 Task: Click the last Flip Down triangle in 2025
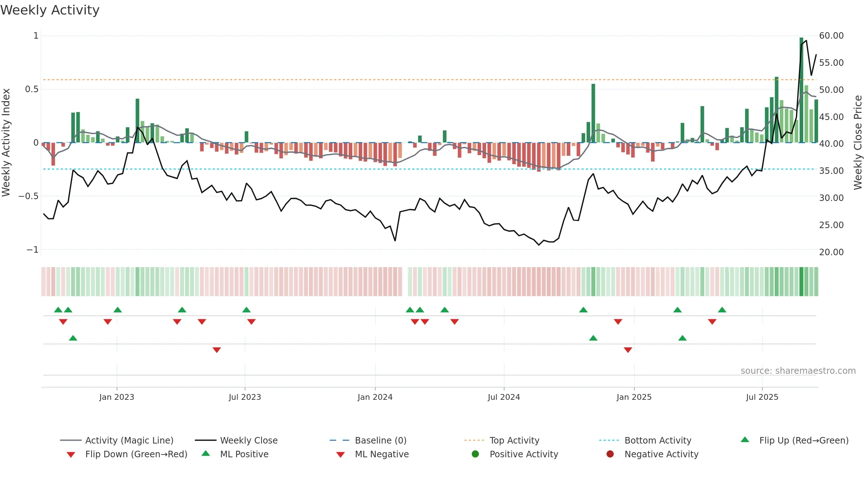(x=712, y=321)
